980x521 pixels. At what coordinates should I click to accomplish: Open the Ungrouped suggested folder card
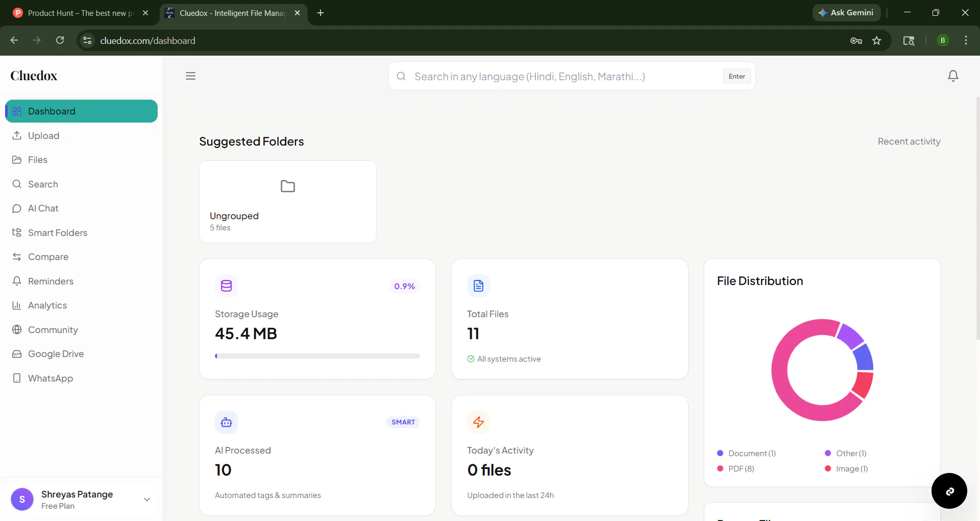coord(288,202)
